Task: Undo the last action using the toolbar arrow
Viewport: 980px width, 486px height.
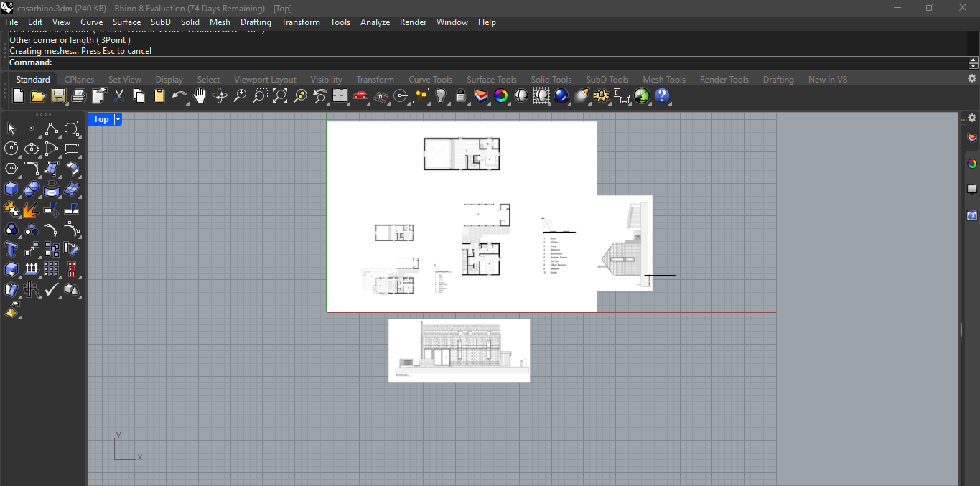Action: (178, 95)
